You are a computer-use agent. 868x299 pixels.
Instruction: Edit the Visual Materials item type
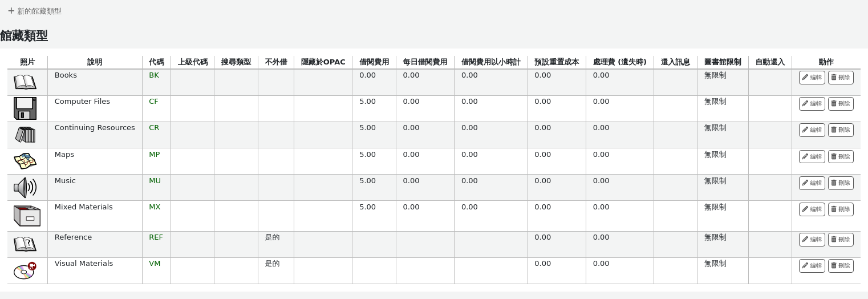(812, 266)
